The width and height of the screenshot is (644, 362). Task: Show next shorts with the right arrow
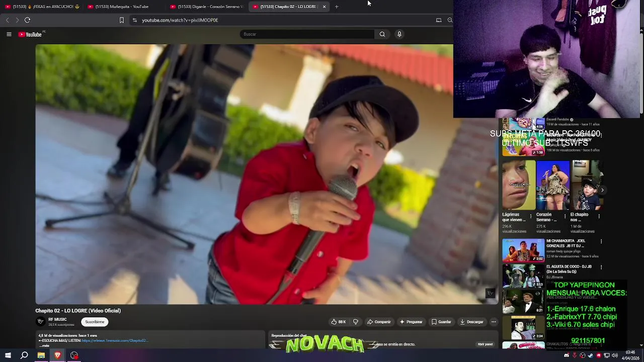tap(602, 190)
